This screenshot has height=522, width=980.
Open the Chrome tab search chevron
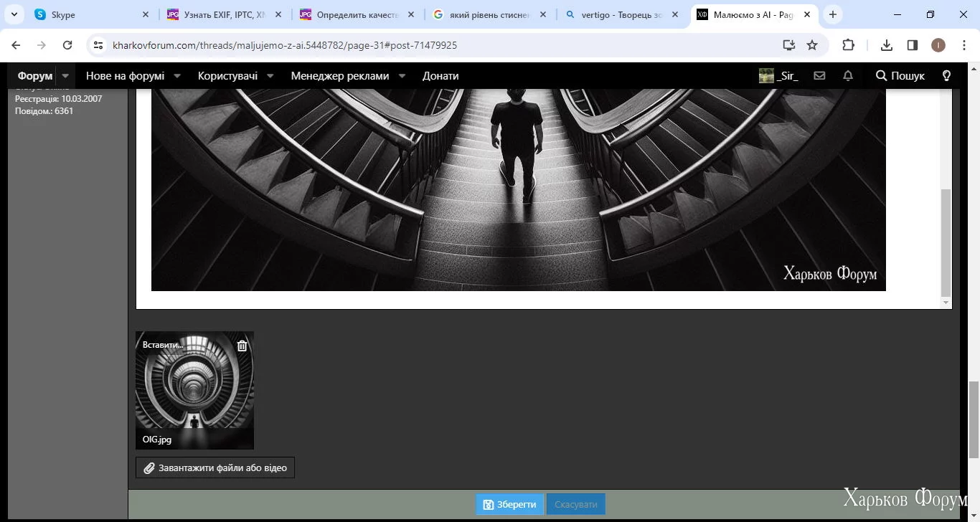click(14, 14)
